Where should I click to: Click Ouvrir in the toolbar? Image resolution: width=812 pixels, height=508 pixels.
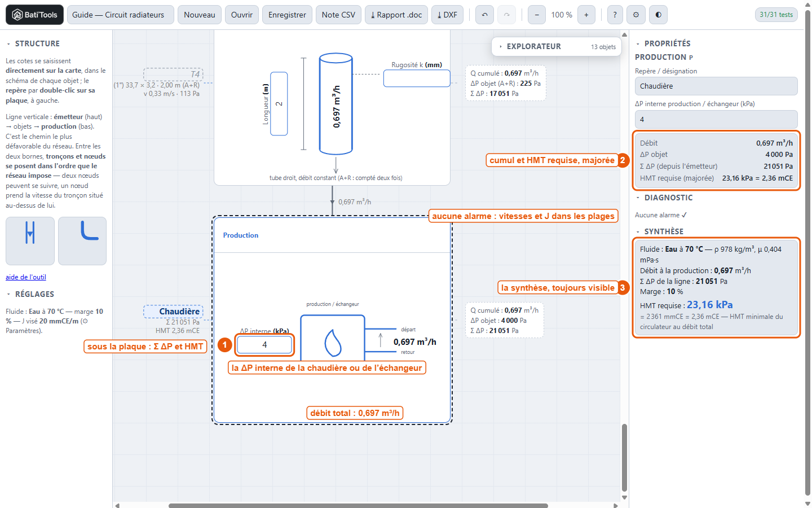pyautogui.click(x=242, y=15)
